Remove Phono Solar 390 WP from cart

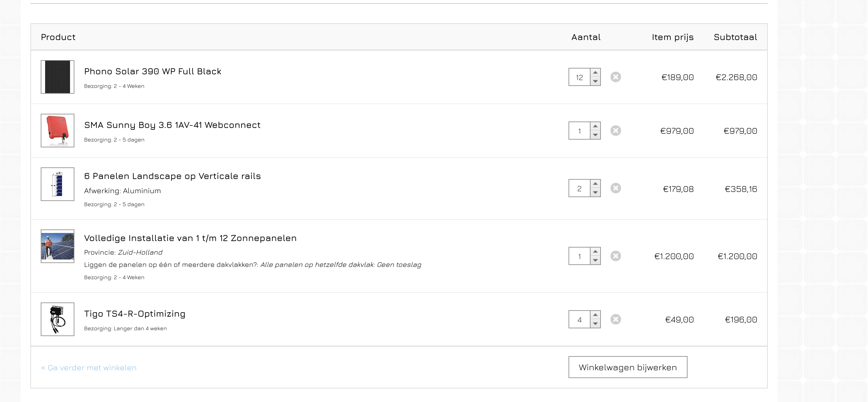[x=615, y=77]
